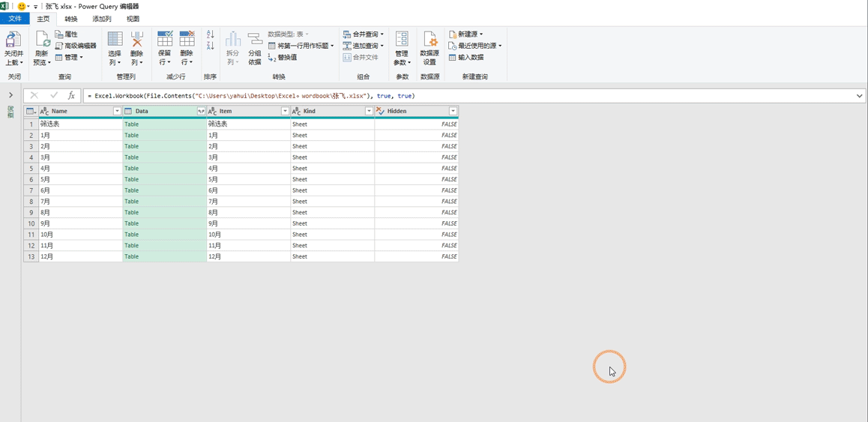Open the Hidden column filter dropdown
This screenshot has height=422, width=868.
(453, 112)
